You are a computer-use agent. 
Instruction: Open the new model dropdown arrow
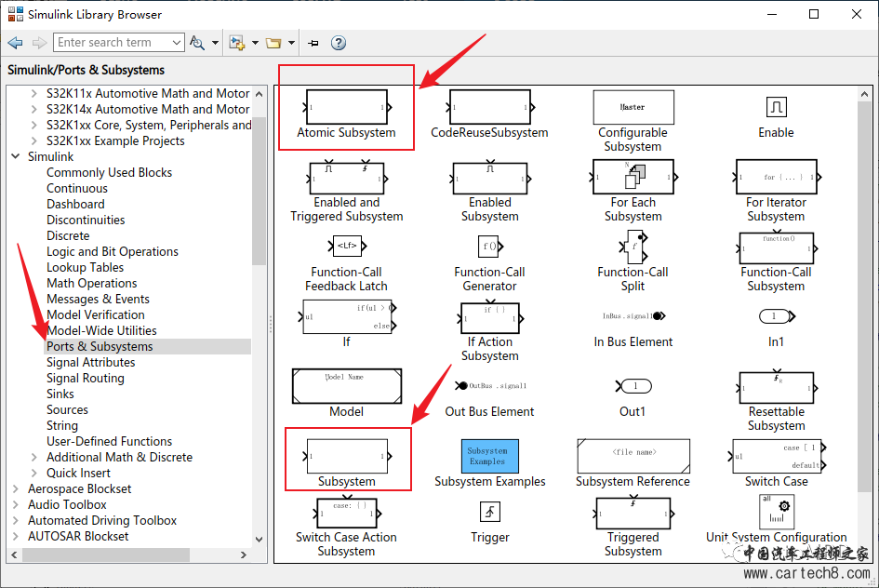pos(255,43)
